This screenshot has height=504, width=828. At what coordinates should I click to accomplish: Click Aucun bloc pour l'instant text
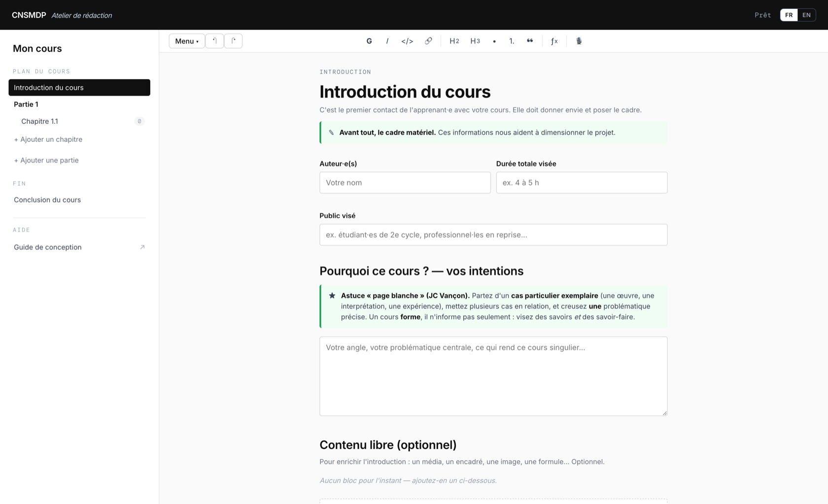tap(408, 480)
